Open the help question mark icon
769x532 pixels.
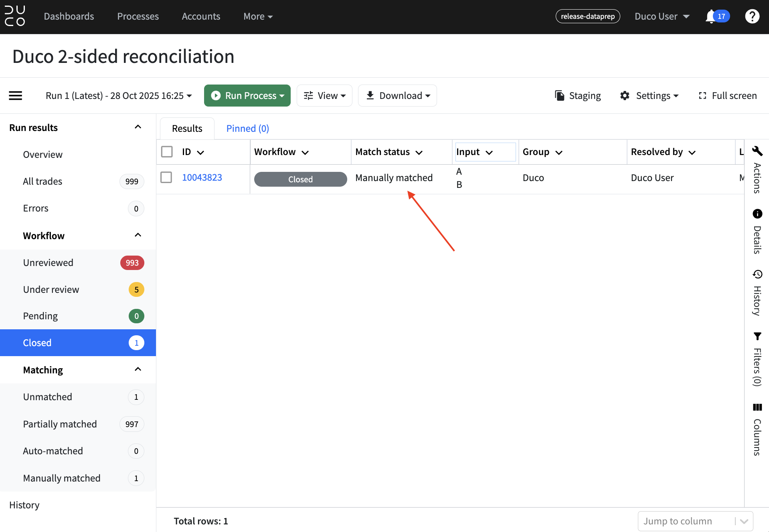pyautogui.click(x=752, y=16)
